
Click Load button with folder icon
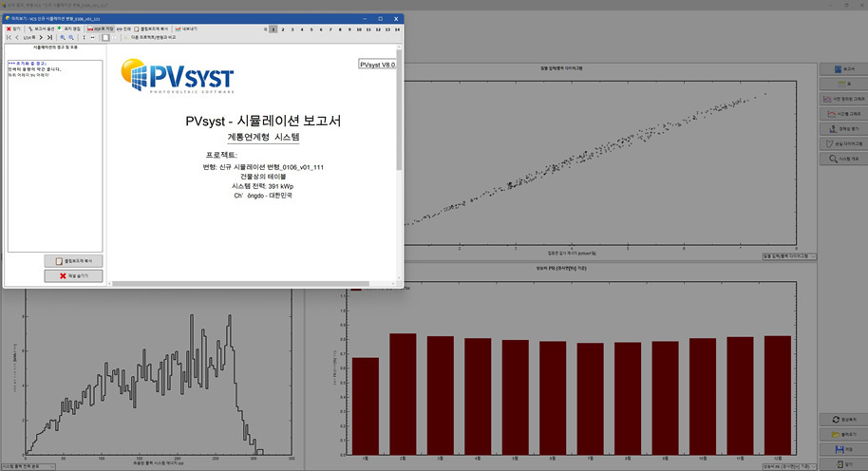click(843, 435)
